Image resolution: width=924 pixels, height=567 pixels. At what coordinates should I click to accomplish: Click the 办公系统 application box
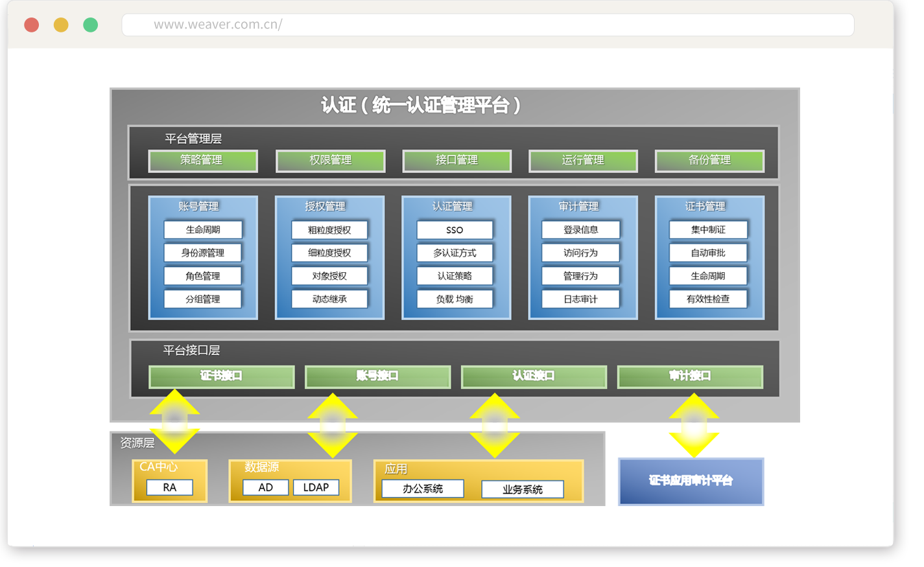tap(423, 489)
